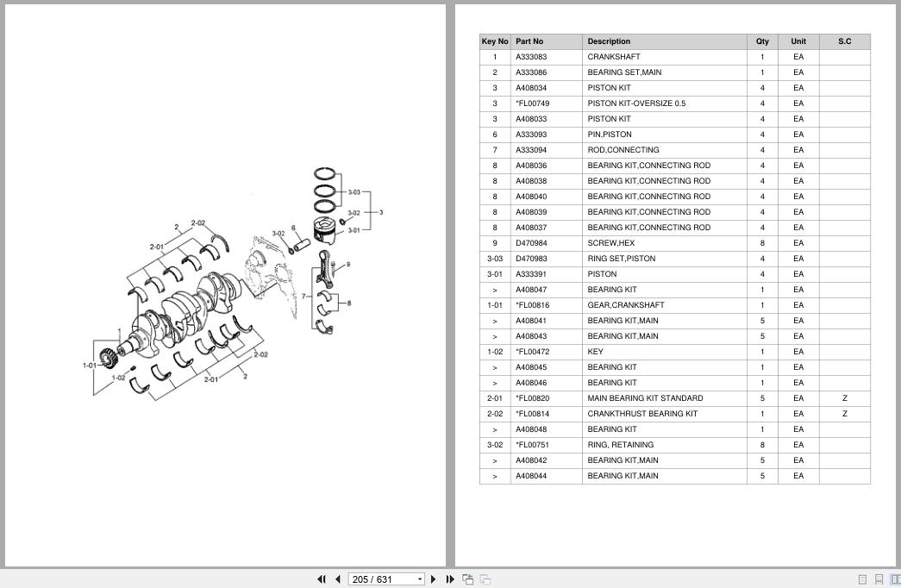Select part number A408043

[x=531, y=336]
